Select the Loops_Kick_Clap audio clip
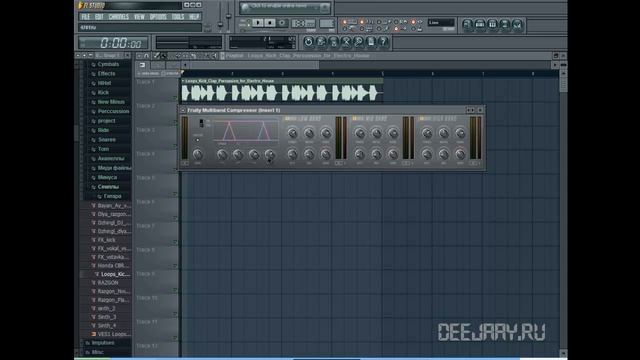Viewport: 640px width, 360px height. click(x=282, y=90)
